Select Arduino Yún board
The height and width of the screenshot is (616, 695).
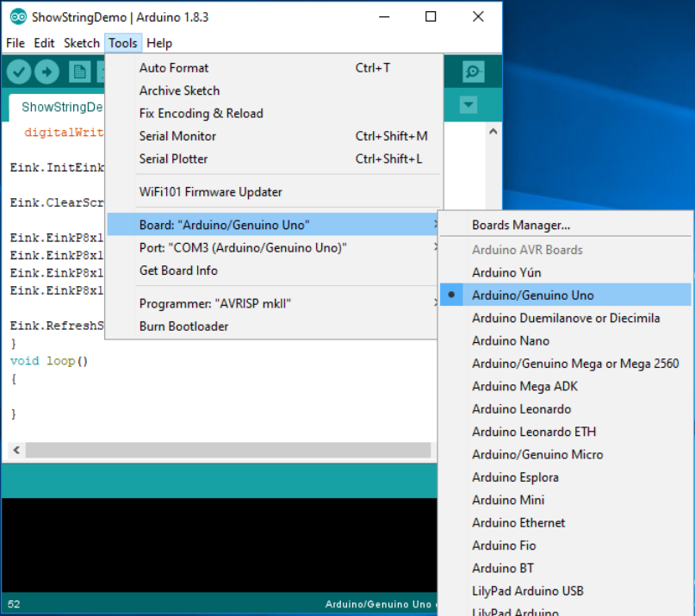565,272
